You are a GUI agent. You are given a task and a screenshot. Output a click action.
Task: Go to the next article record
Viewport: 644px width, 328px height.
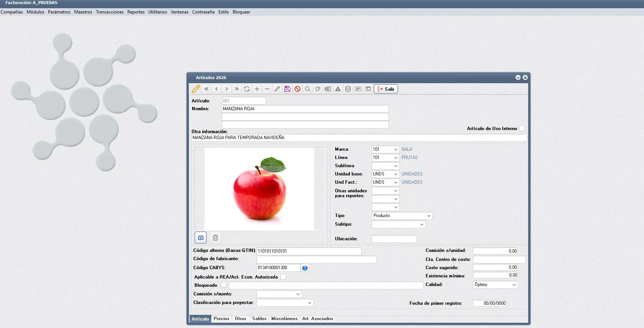coord(227,89)
